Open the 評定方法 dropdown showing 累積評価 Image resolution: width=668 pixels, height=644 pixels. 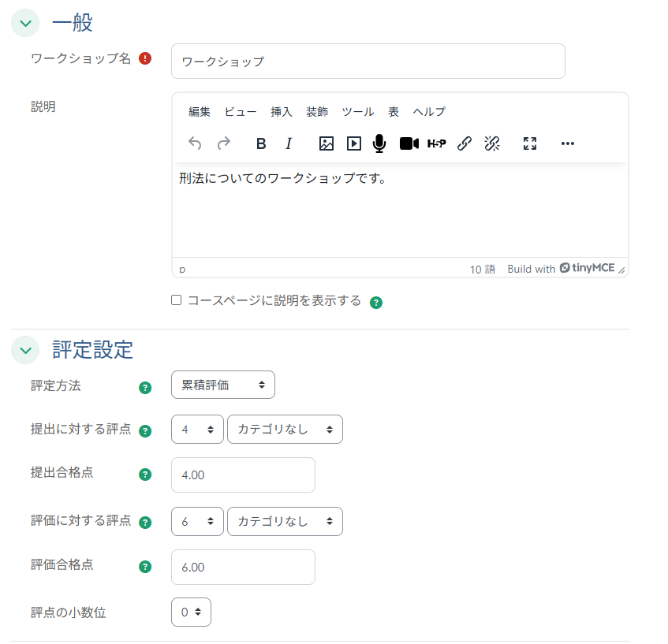coord(222,385)
